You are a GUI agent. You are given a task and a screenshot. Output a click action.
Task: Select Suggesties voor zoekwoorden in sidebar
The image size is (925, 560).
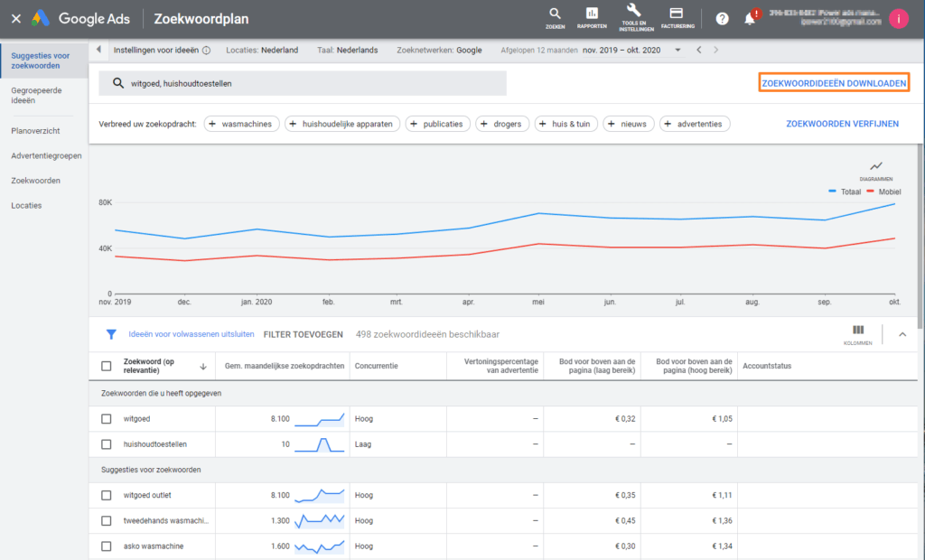tap(44, 61)
